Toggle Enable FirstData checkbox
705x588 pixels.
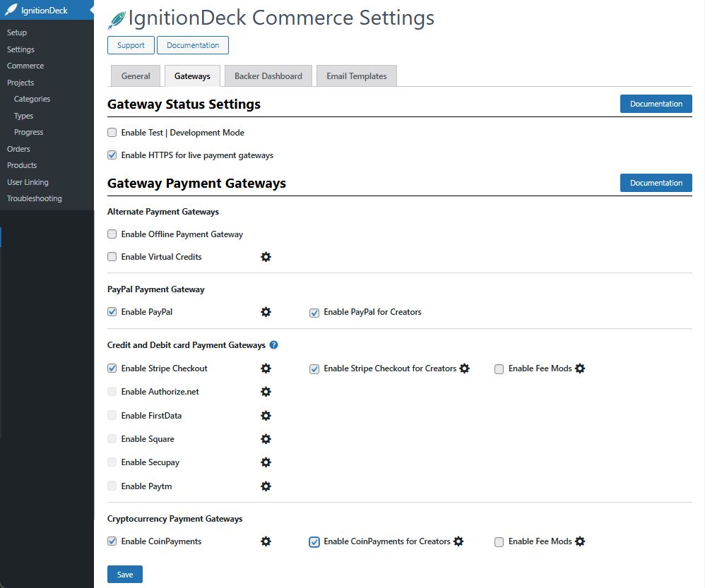tap(112, 416)
